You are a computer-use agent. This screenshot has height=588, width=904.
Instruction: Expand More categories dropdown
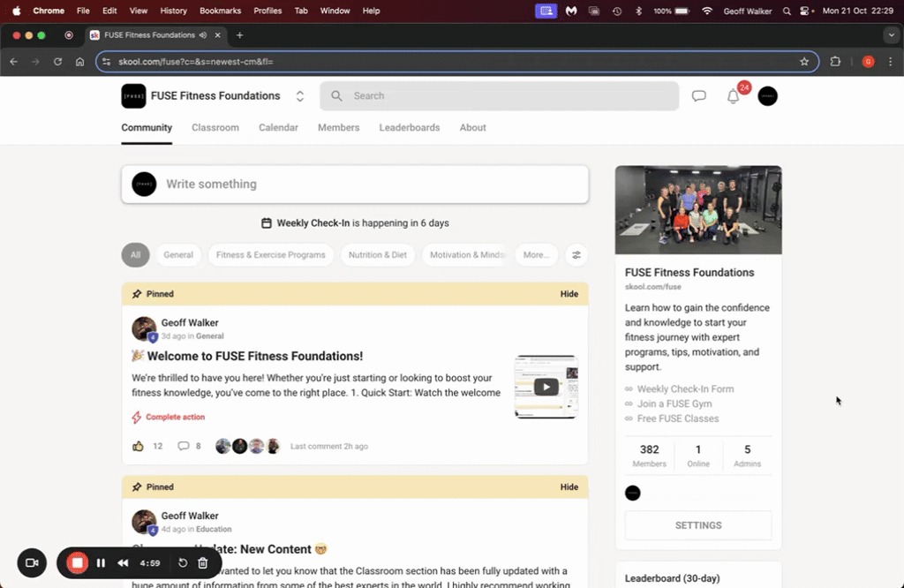pos(536,255)
